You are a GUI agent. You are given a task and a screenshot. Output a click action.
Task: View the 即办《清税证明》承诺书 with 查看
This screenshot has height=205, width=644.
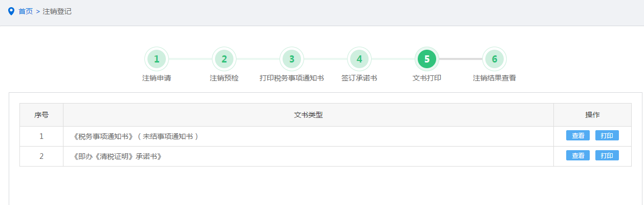coord(578,156)
